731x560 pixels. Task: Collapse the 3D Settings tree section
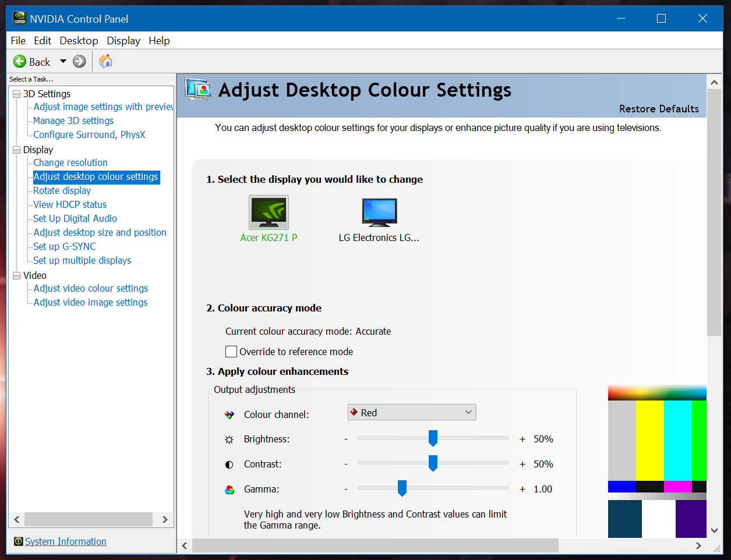point(16,94)
